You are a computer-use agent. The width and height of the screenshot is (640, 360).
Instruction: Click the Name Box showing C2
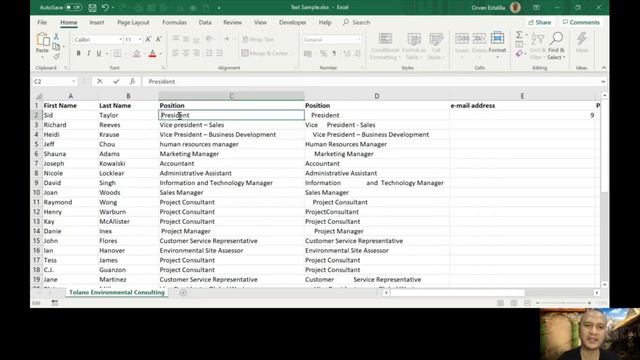pyautogui.click(x=52, y=82)
